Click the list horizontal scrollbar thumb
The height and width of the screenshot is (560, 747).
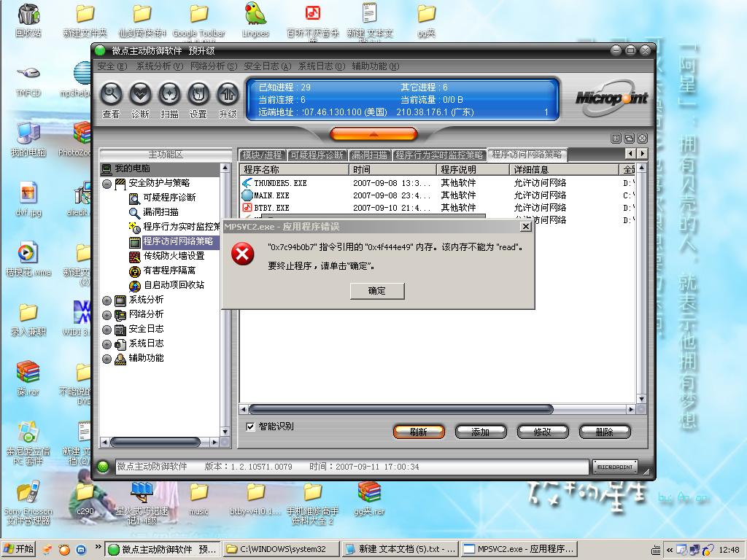coord(400,409)
